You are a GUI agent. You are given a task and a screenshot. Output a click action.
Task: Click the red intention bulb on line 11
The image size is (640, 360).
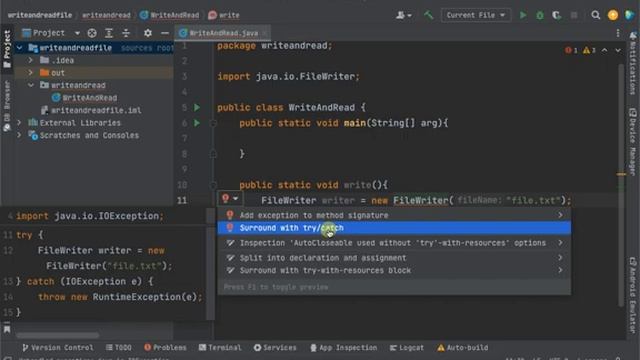tap(226, 199)
